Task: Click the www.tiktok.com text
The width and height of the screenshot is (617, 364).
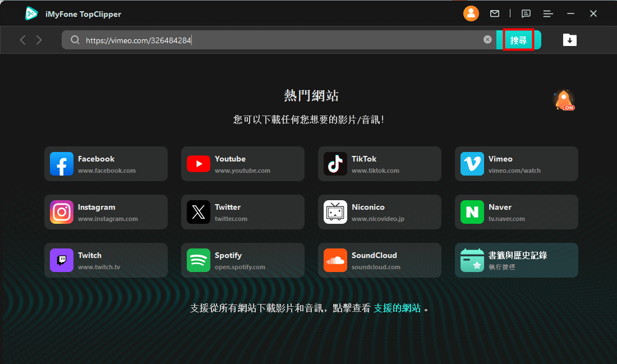Action: pos(375,171)
